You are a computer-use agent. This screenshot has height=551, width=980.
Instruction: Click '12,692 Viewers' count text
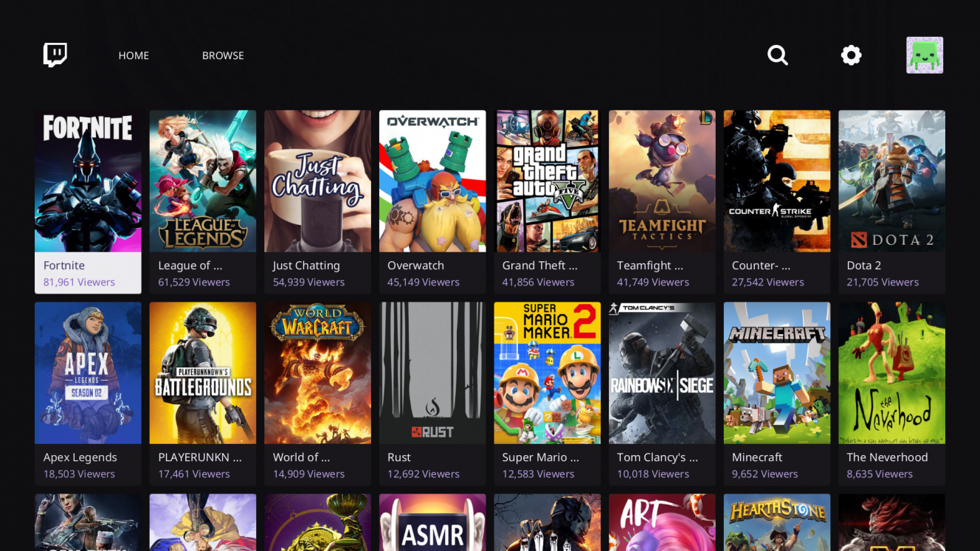point(424,474)
